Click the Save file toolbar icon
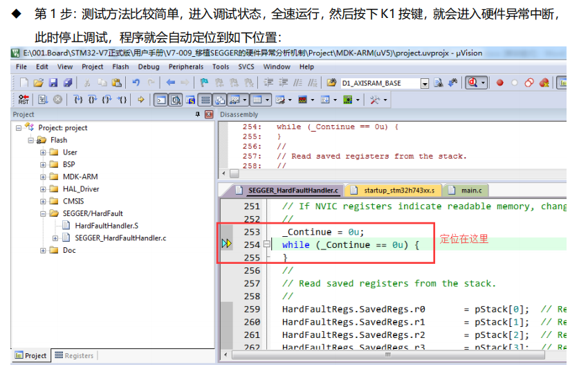The width and height of the screenshot is (588, 365). click(51, 83)
